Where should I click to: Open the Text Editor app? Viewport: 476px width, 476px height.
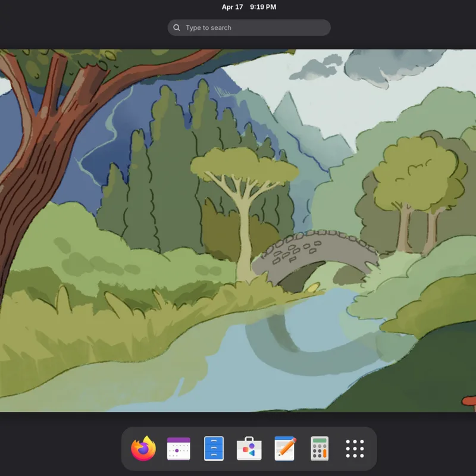tap(284, 449)
